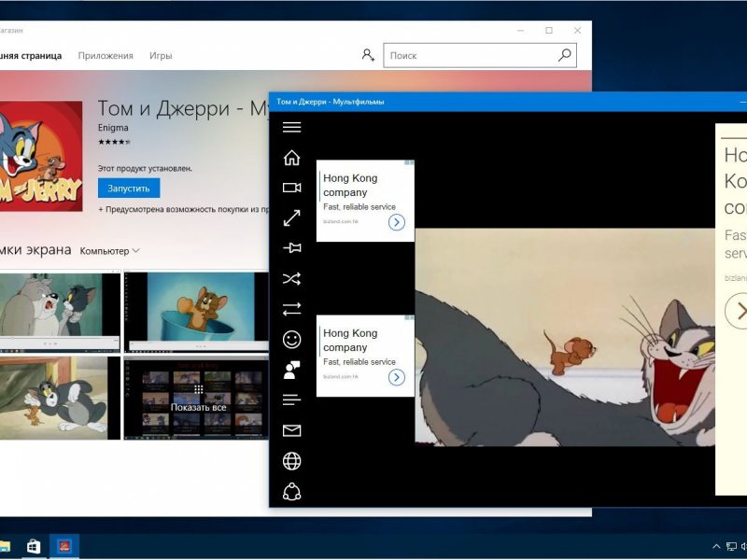Click the diagonal fullscreen arrows icon
747x560 pixels.
coord(291,218)
